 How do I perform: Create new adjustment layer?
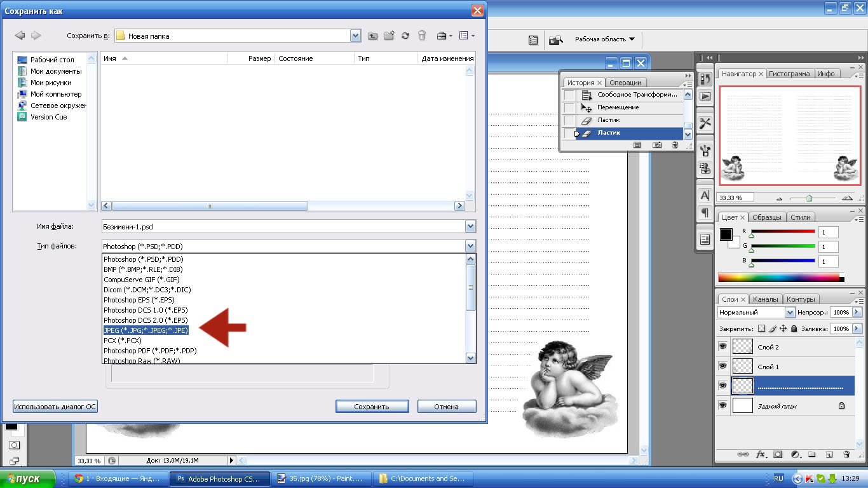[795, 454]
